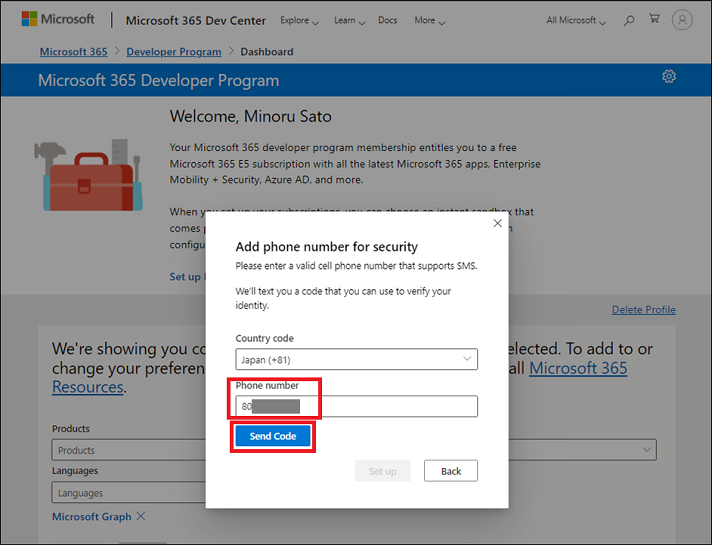Open the account profile avatar icon
The height and width of the screenshot is (545, 712).
[x=682, y=20]
